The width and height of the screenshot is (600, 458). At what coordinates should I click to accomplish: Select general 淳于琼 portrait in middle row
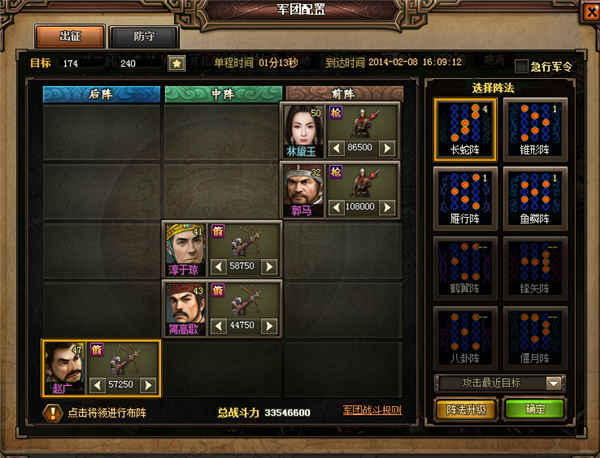(185, 249)
